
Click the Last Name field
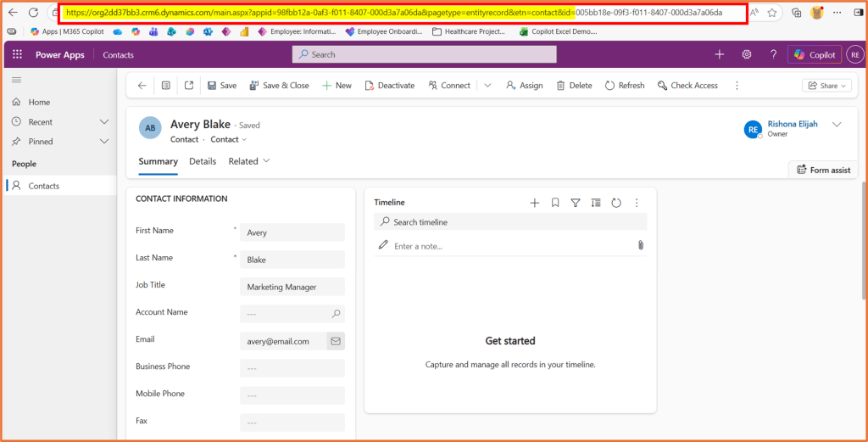292,260
